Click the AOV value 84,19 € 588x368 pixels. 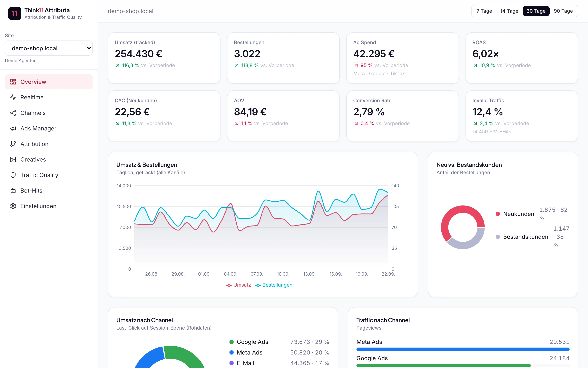click(x=250, y=112)
